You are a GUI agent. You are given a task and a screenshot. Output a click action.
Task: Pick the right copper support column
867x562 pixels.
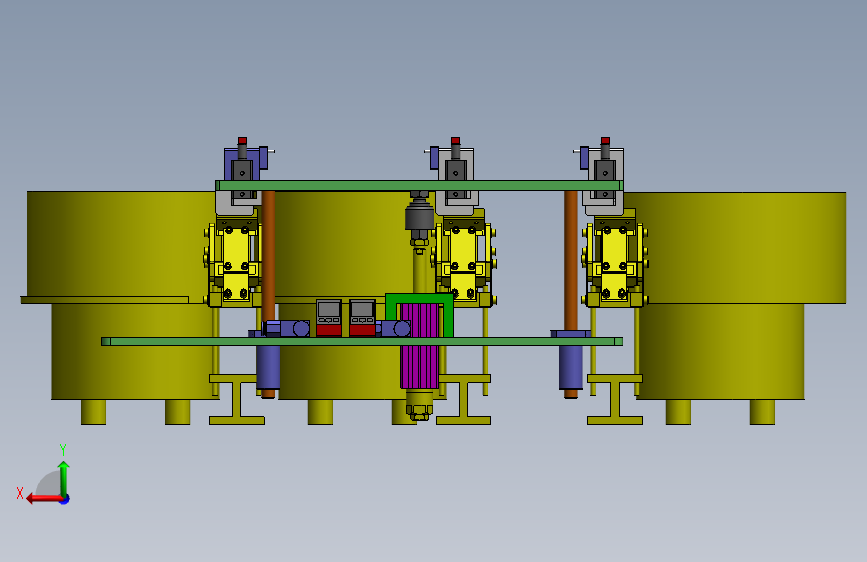[x=571, y=260]
